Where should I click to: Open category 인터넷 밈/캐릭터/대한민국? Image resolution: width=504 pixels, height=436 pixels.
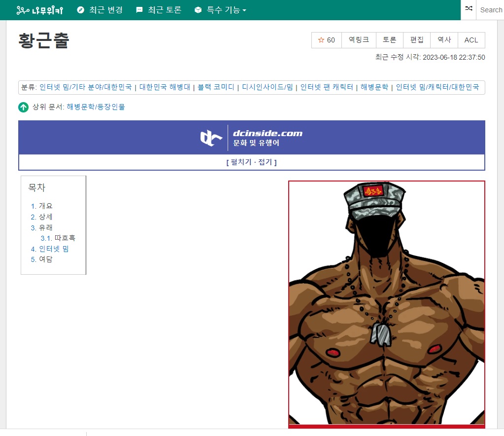(x=437, y=87)
